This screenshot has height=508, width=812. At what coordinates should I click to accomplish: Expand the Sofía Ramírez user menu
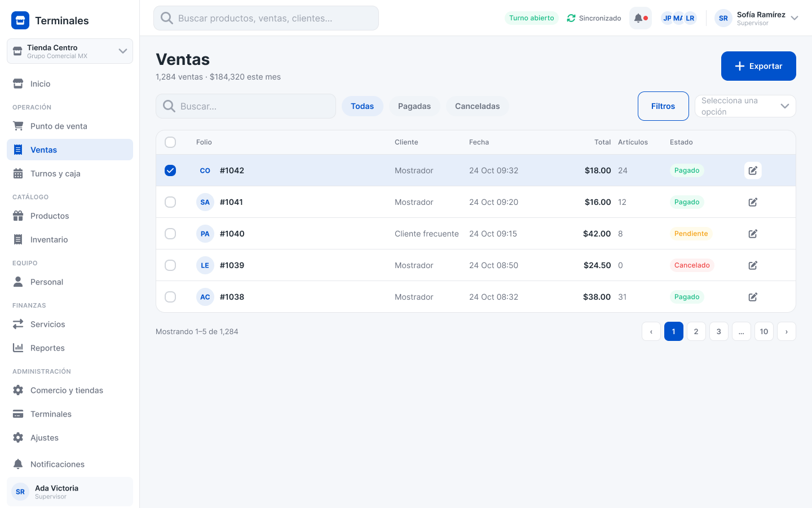pos(757,18)
